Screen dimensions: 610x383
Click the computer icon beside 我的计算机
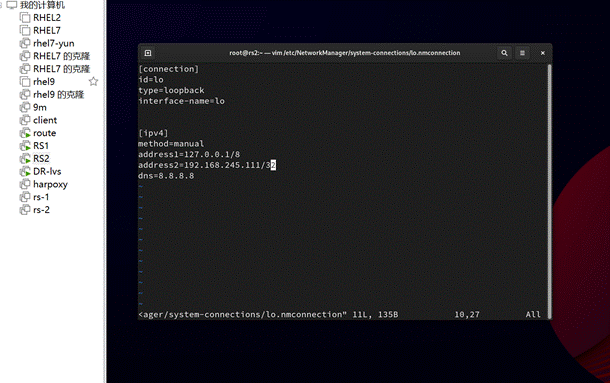[12, 5]
